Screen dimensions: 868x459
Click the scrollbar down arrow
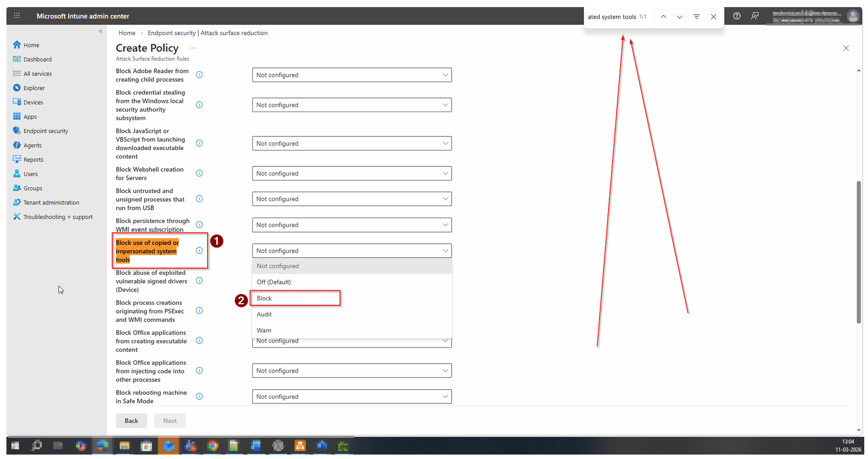[859, 430]
